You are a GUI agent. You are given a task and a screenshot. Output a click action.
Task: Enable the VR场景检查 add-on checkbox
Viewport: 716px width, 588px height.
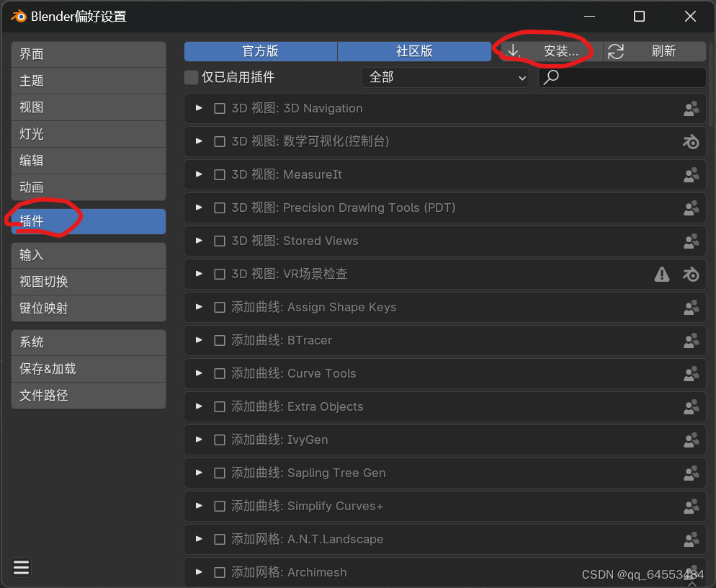220,274
